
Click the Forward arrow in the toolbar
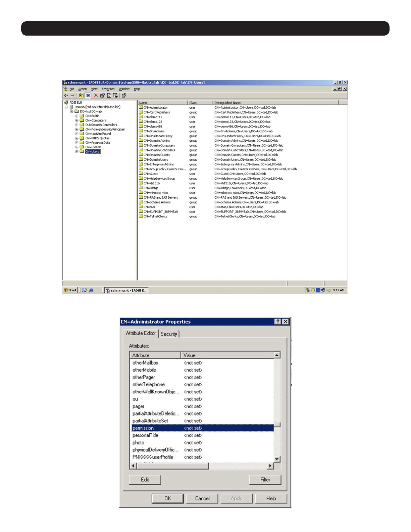[x=72, y=96]
